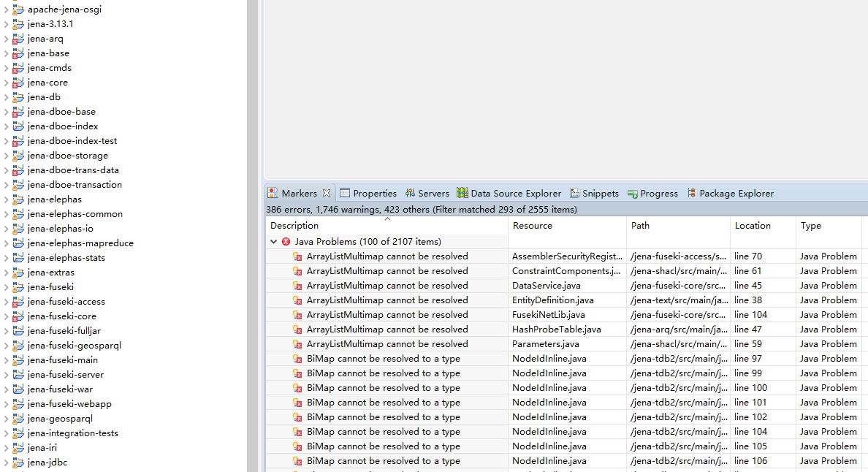Switch to the Servers tab
The height and width of the screenshot is (472, 868).
(x=427, y=193)
